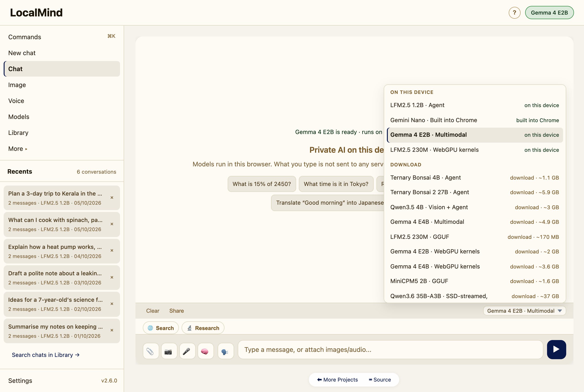Open the Commands palette in the sidebar
Screen dimensions: 584x392
tap(62, 37)
